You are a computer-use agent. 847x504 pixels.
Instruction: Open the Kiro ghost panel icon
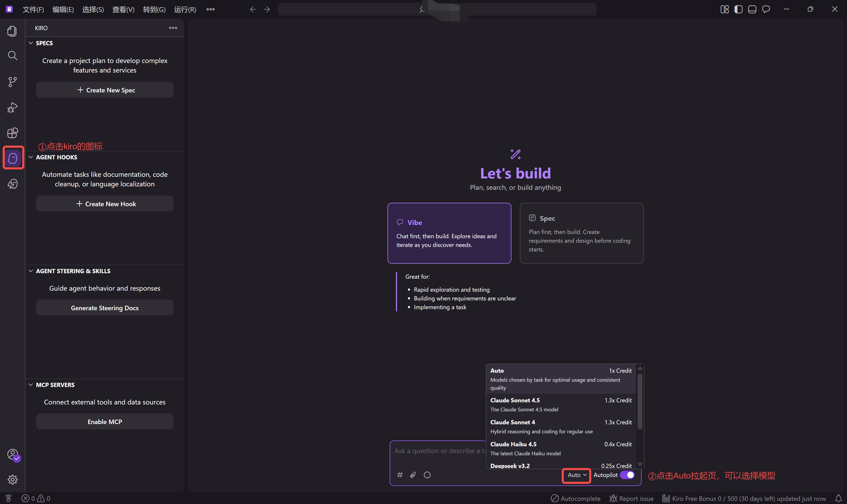click(x=12, y=158)
